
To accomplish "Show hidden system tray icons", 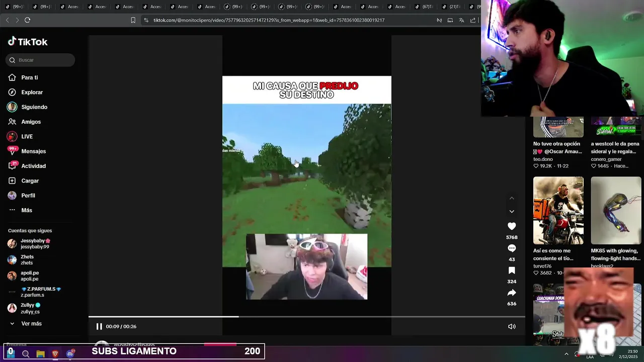I will (567, 354).
